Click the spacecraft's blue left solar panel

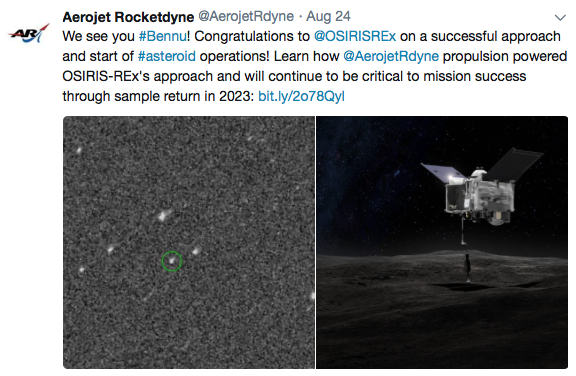tap(443, 173)
